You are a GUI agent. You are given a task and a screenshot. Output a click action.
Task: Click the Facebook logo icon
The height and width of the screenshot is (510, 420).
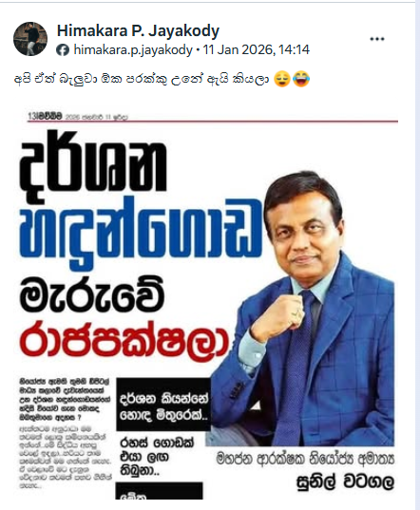tap(63, 50)
